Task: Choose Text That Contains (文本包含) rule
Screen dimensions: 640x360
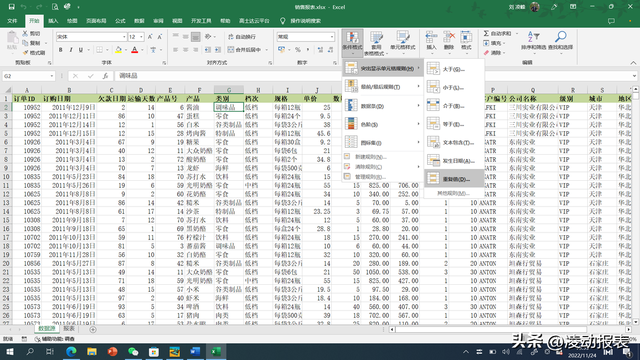Action: pyautogui.click(x=454, y=142)
